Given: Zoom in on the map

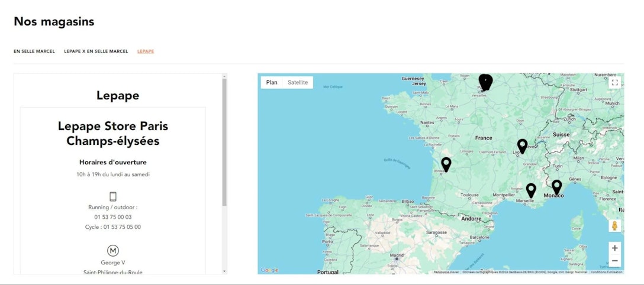Looking at the screenshot, I should click(x=614, y=248).
